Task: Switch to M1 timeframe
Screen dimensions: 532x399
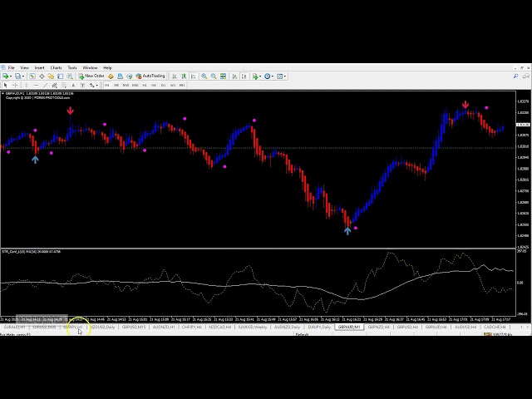Action: [106, 85]
